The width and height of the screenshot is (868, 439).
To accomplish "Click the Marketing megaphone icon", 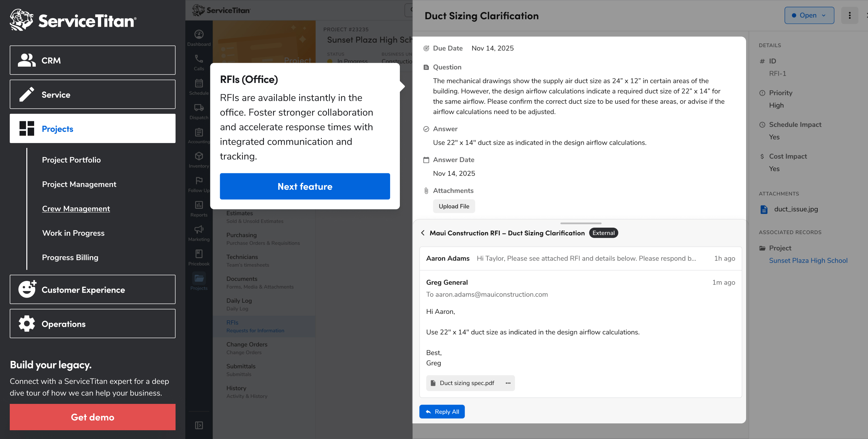I will pyautogui.click(x=199, y=230).
